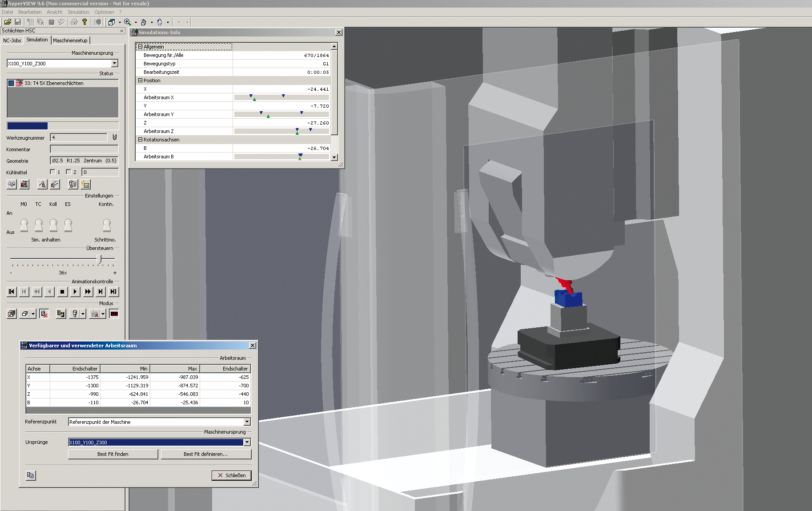Collapse the Allgemein section
The image size is (812, 511).
click(x=140, y=47)
